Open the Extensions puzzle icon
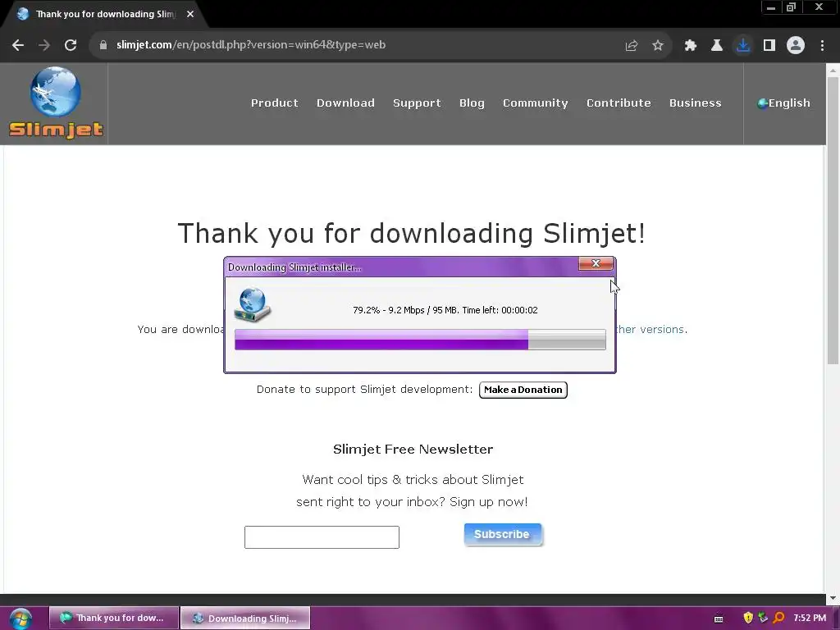This screenshot has height=630, width=840. (691, 45)
